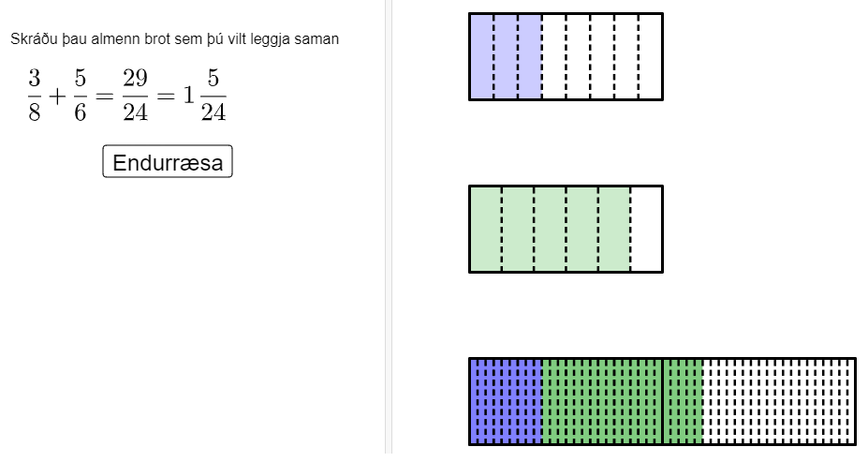Click the first equals sign after 5/6

point(104,97)
